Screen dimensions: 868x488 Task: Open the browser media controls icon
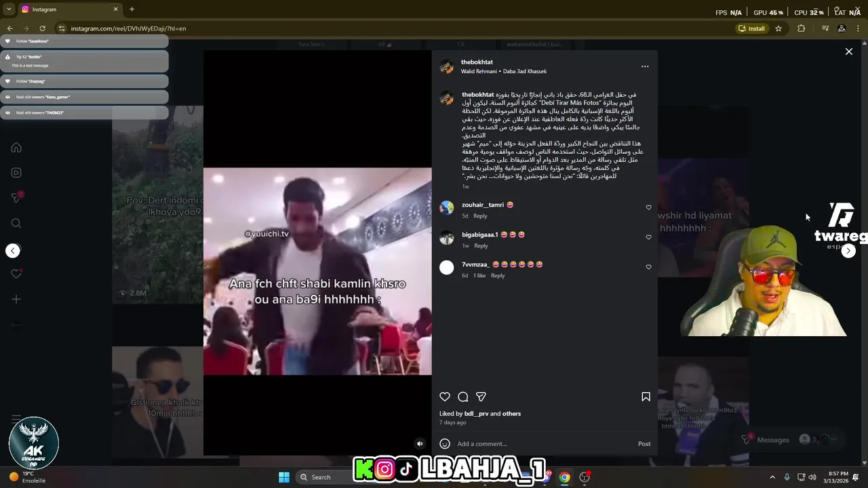pos(825,28)
